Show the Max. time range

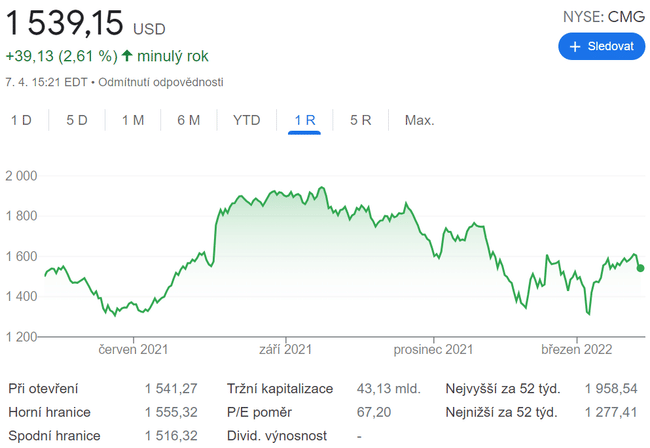click(419, 120)
